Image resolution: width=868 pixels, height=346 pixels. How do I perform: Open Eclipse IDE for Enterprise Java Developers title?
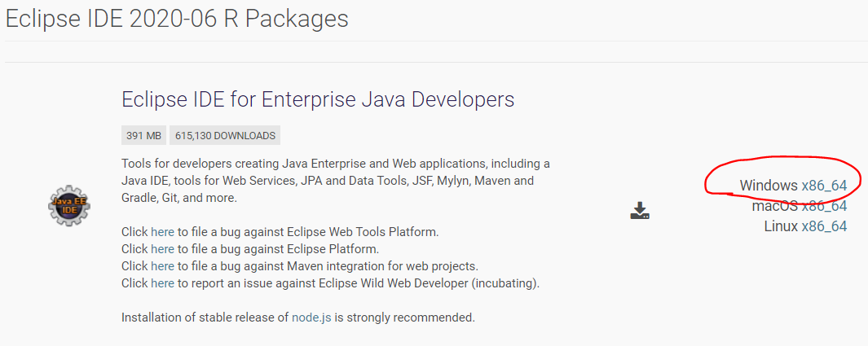[318, 99]
